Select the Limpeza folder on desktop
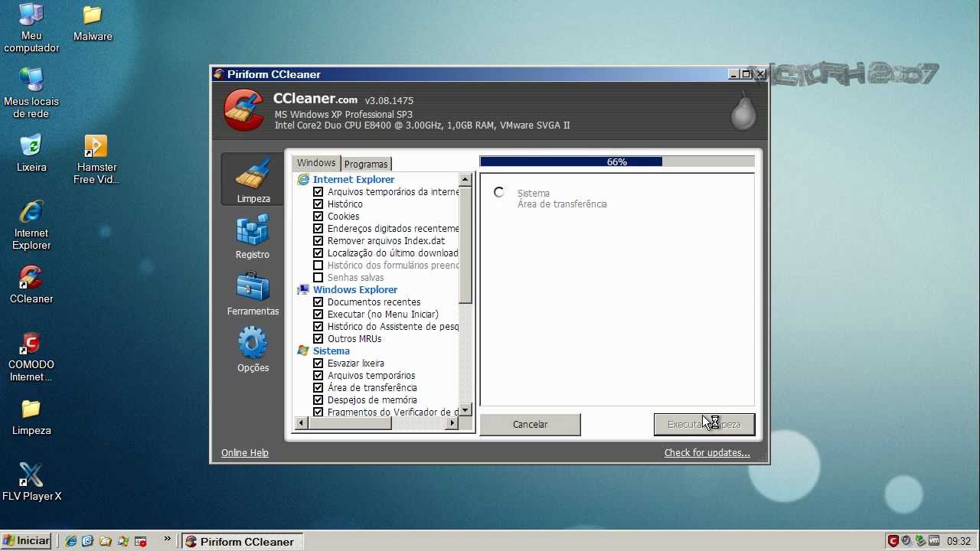 point(31,417)
